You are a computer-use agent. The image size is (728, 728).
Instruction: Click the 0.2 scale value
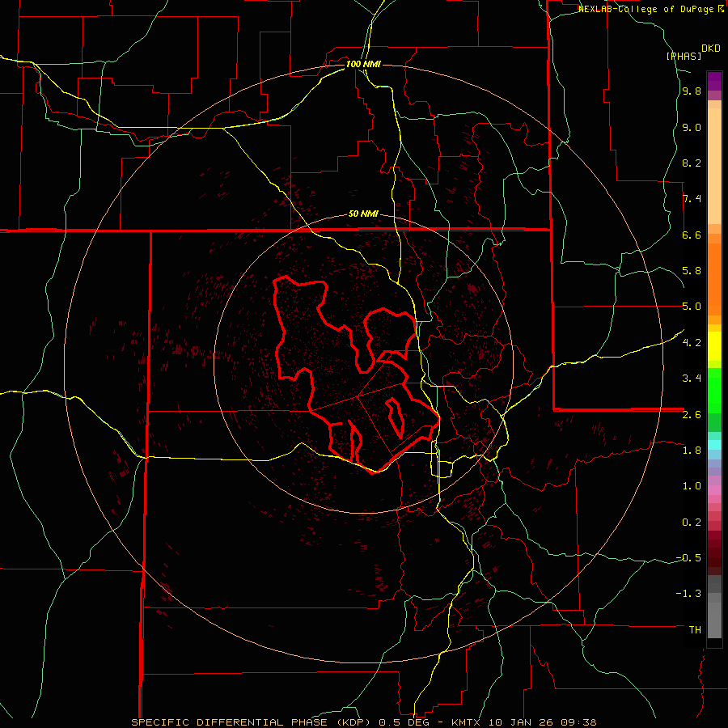click(692, 522)
